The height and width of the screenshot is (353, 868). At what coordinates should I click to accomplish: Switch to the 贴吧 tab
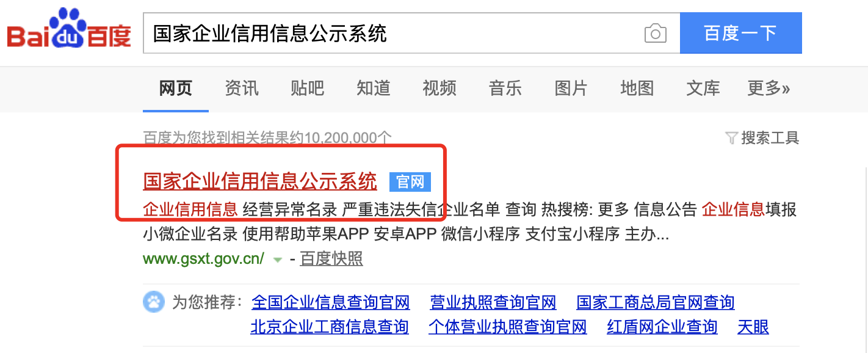(307, 89)
